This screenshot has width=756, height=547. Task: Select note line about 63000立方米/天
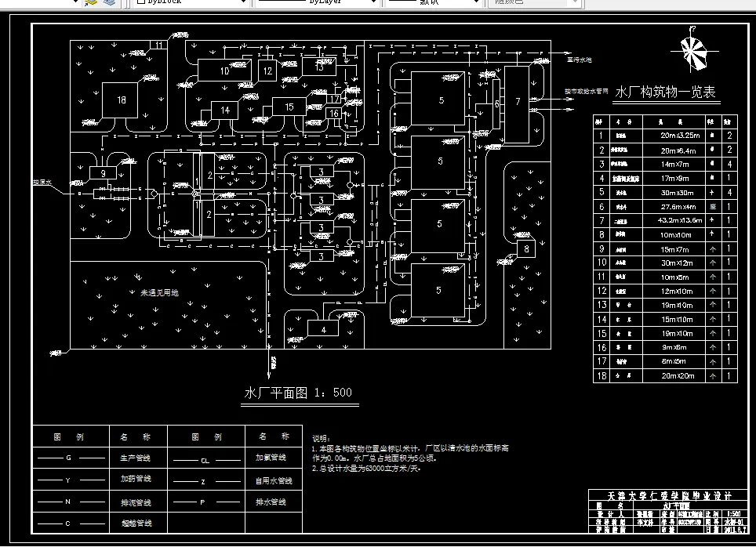[366, 468]
